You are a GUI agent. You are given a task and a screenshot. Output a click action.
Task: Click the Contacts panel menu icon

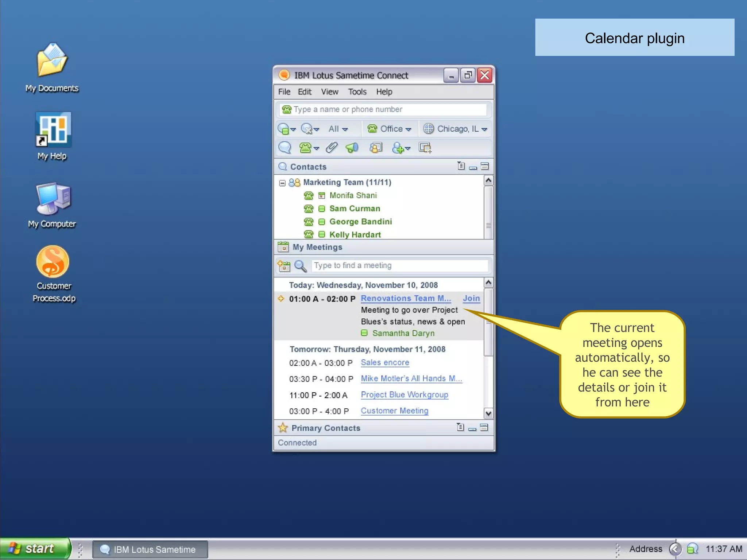pos(461,166)
